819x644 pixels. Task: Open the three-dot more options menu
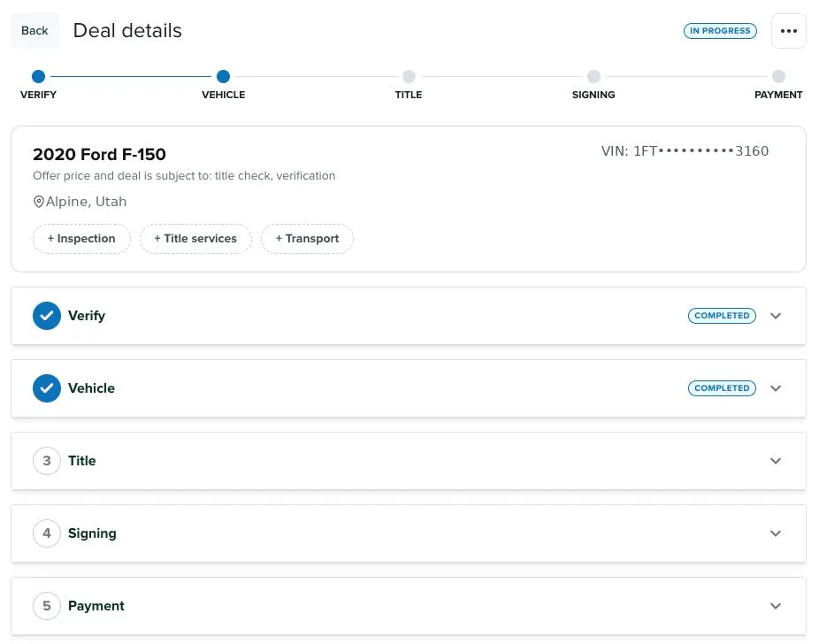click(788, 31)
